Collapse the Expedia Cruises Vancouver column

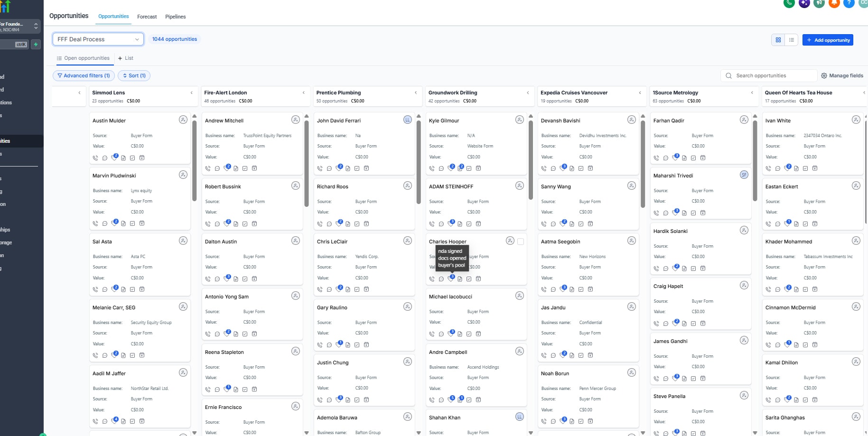pos(640,93)
